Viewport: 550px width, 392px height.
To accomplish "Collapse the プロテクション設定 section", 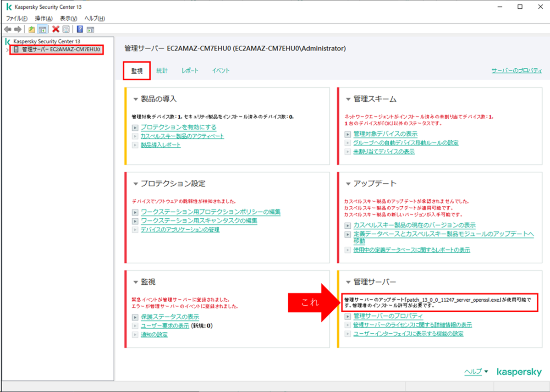I will (x=136, y=184).
